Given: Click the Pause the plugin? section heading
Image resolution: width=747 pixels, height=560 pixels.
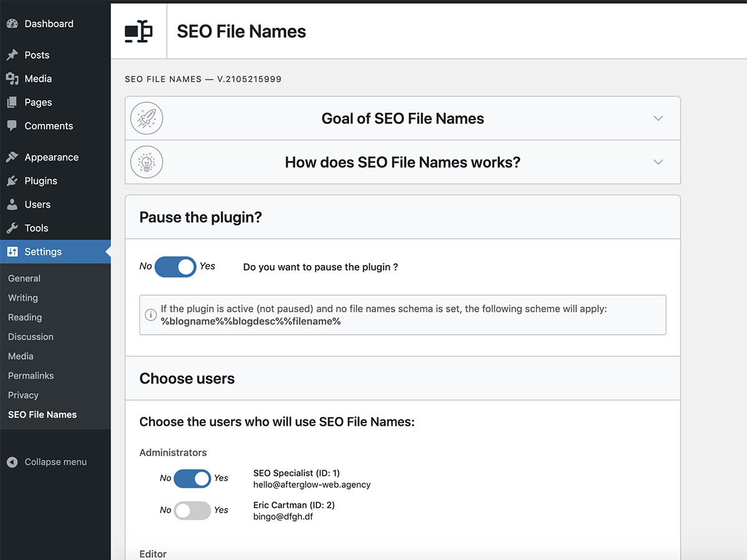Looking at the screenshot, I should [200, 218].
